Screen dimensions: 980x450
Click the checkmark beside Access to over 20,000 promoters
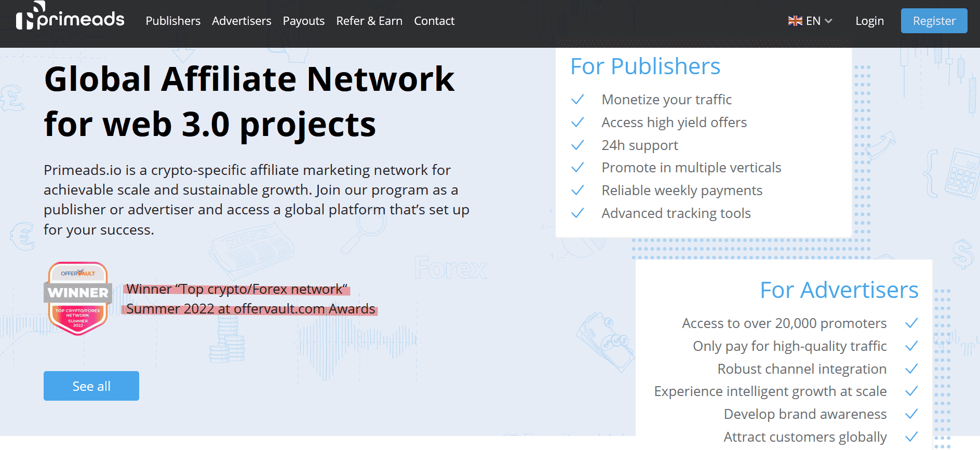pyautogui.click(x=911, y=323)
